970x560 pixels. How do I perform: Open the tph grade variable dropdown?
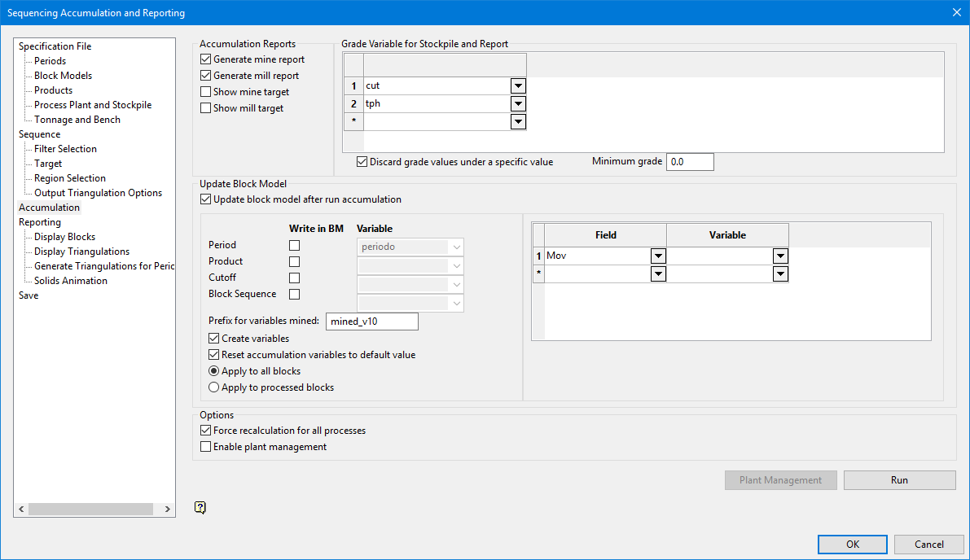517,103
